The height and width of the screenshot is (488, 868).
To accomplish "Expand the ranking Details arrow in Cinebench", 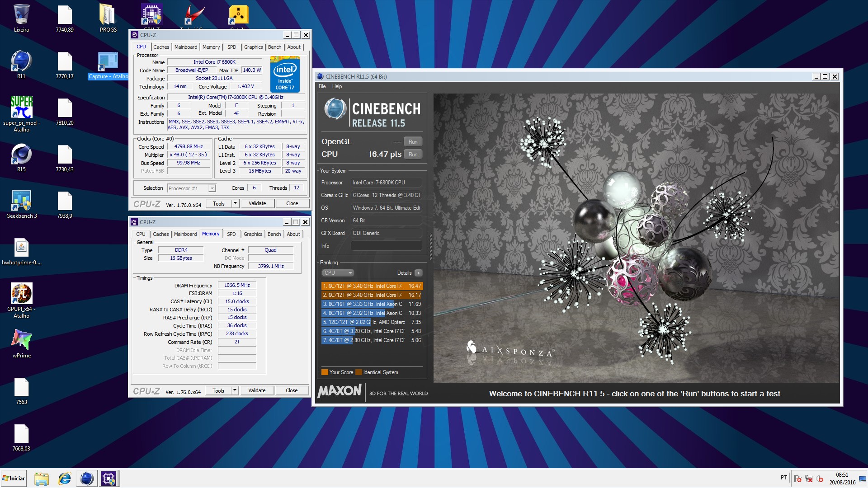I will coord(419,273).
